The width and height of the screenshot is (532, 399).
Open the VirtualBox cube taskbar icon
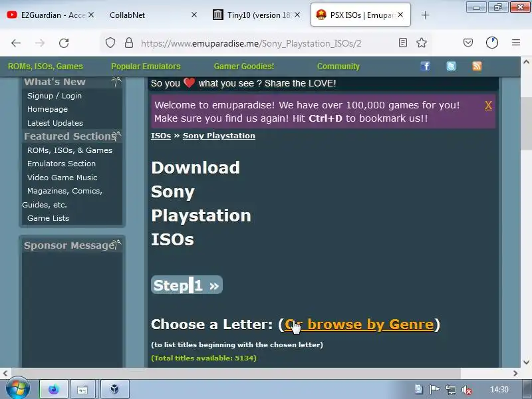[x=114, y=389]
